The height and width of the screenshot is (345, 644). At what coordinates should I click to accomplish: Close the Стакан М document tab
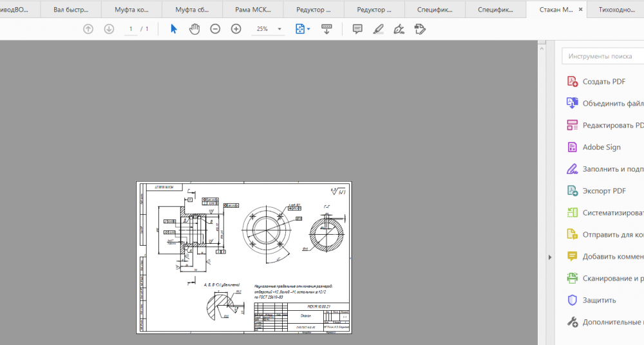581,10
